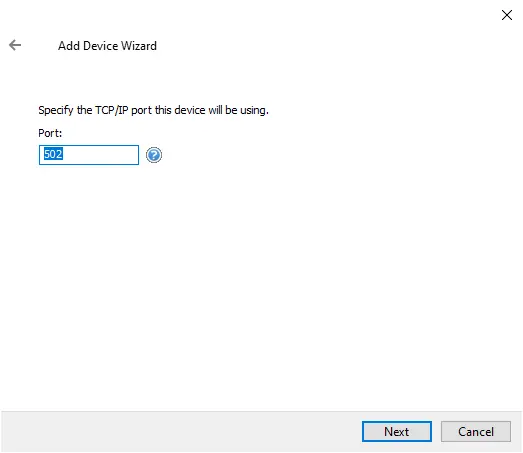This screenshot has width=523, height=453.
Task: Click the TCP/IP port instruction text
Action: [x=153, y=110]
